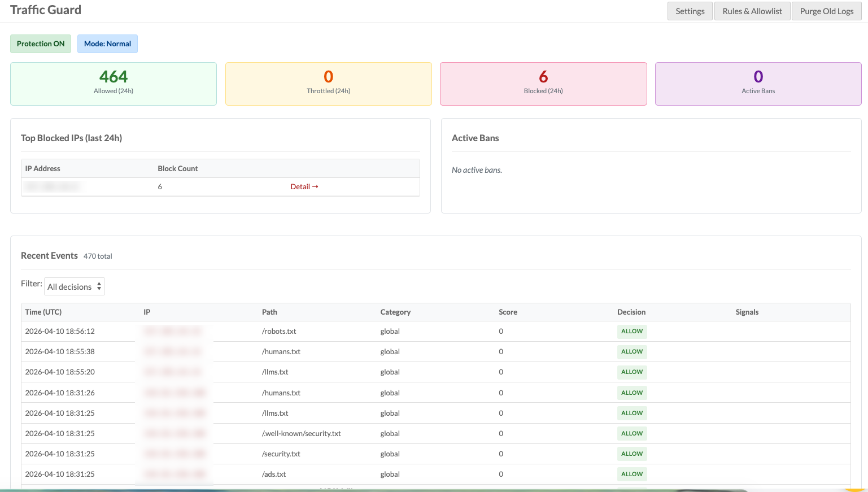Click the Recent Events 470 total label
This screenshot has height=492, width=868.
(x=66, y=255)
